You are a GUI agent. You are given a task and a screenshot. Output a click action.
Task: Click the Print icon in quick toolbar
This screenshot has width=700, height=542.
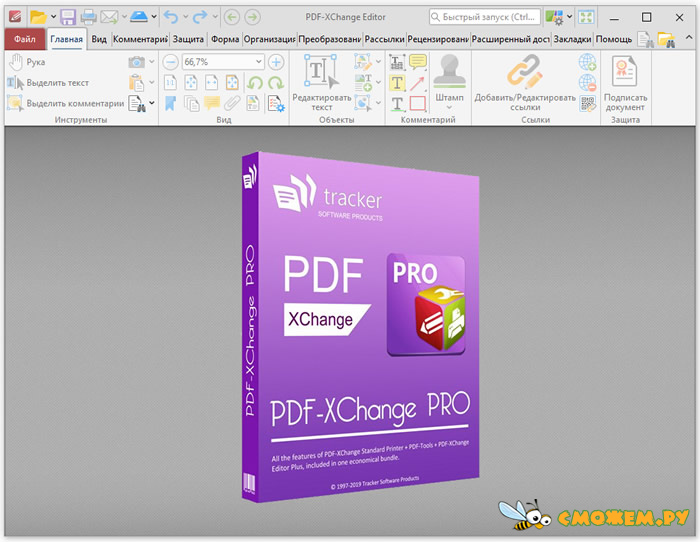point(88,17)
